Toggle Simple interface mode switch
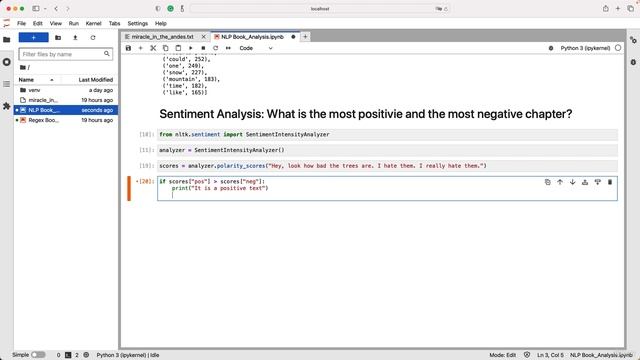The width and height of the screenshot is (640, 360). point(38,355)
